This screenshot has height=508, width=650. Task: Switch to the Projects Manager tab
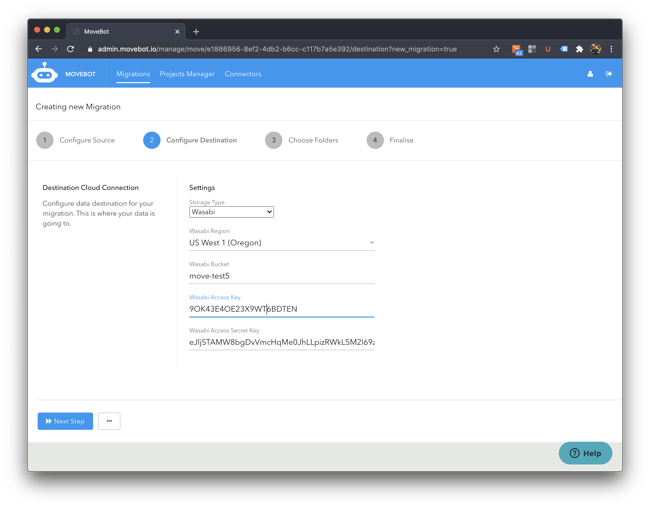click(x=187, y=74)
